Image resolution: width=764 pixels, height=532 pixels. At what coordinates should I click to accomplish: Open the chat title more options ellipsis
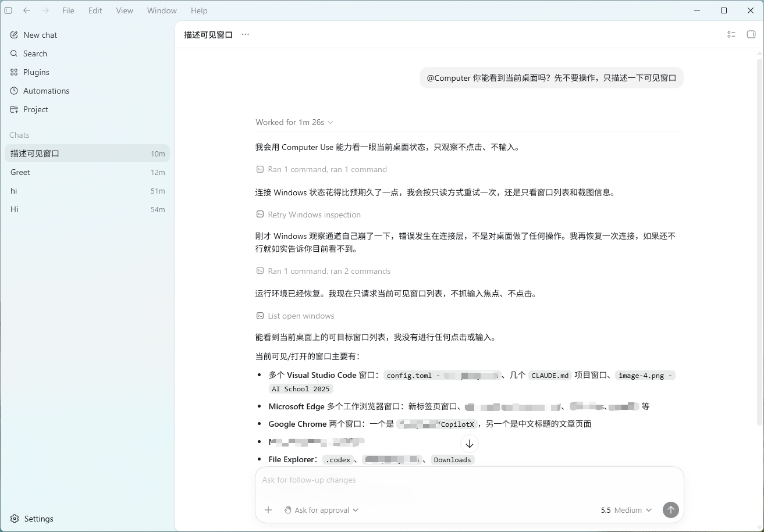(245, 34)
